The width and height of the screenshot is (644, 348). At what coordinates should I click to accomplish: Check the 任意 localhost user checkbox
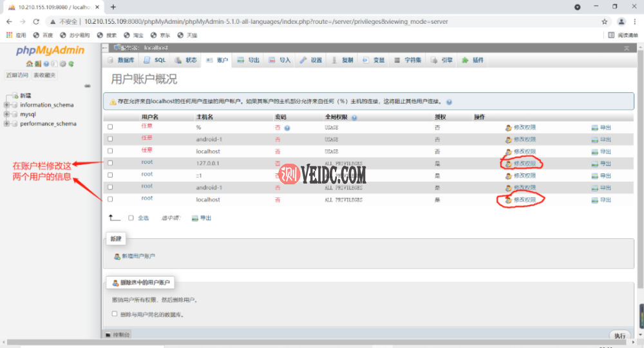(110, 151)
